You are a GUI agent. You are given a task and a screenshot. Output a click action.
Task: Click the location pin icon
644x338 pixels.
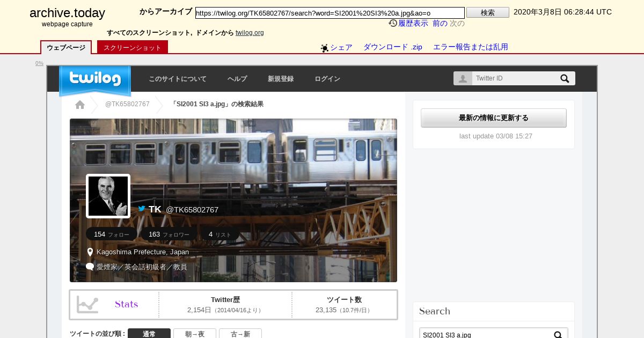[90, 252]
